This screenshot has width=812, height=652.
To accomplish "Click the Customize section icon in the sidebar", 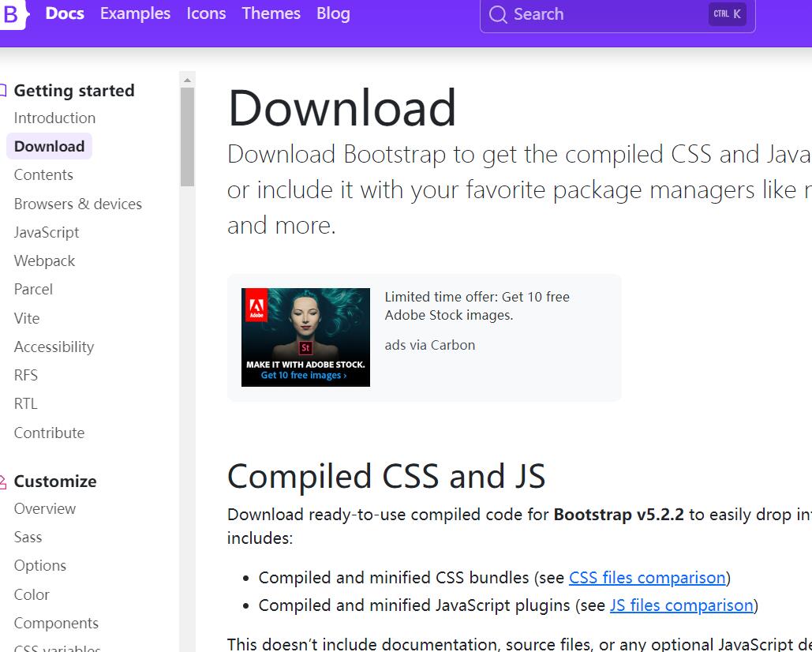I will point(2,480).
